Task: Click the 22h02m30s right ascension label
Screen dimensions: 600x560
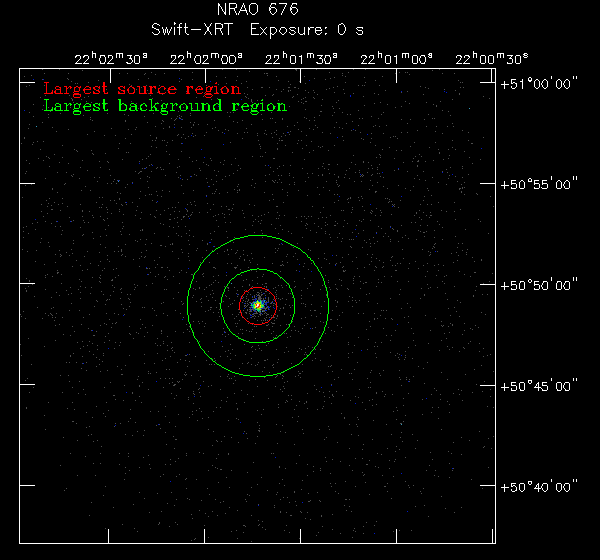Action: (111, 59)
